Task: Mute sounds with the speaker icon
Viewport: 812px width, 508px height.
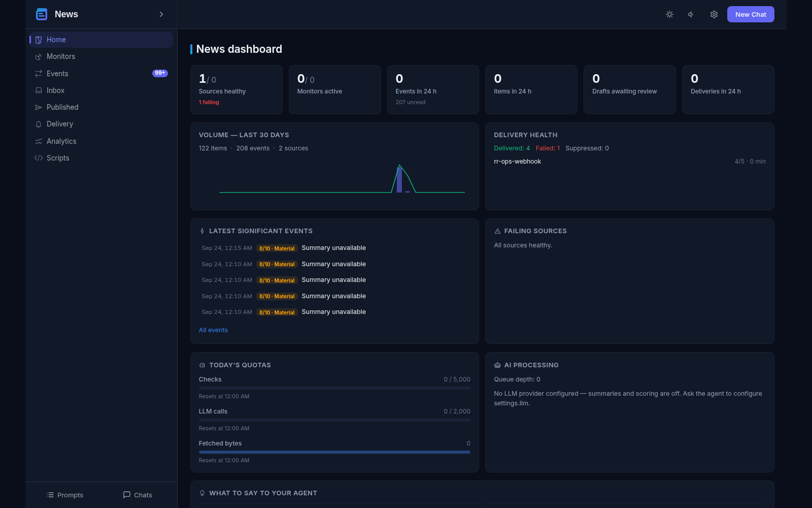Action: pos(691,14)
